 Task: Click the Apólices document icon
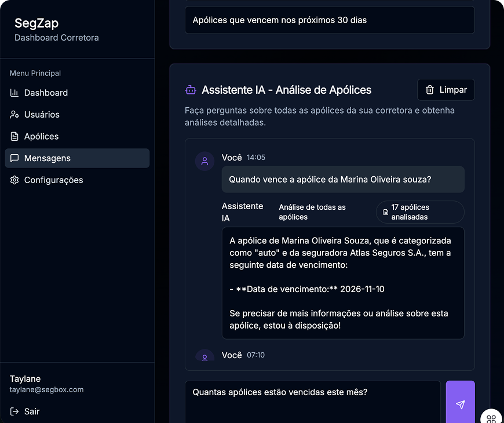[x=14, y=136]
